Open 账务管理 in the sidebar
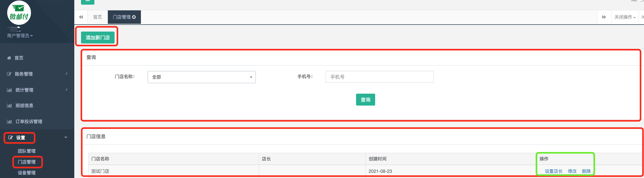The height and width of the screenshot is (178, 644). (24, 74)
